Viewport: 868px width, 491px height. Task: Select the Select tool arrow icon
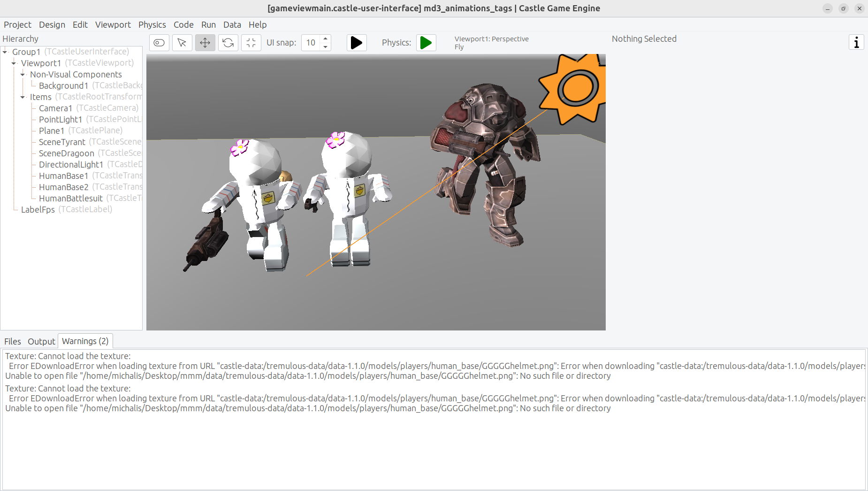point(182,43)
